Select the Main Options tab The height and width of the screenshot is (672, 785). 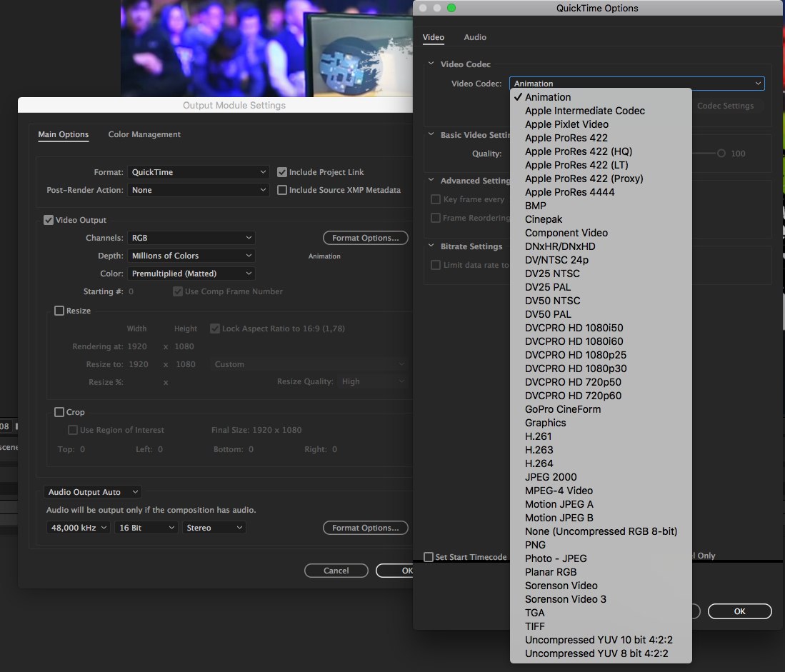pyautogui.click(x=63, y=134)
